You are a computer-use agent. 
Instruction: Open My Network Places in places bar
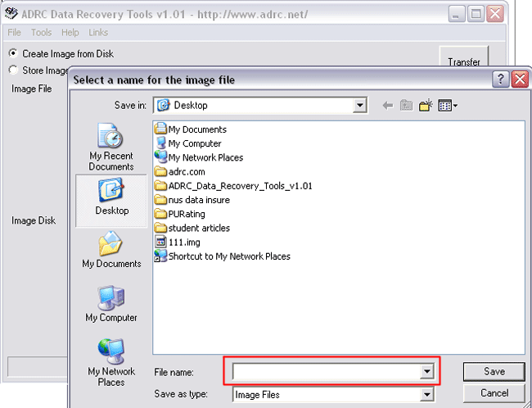pyautogui.click(x=110, y=360)
